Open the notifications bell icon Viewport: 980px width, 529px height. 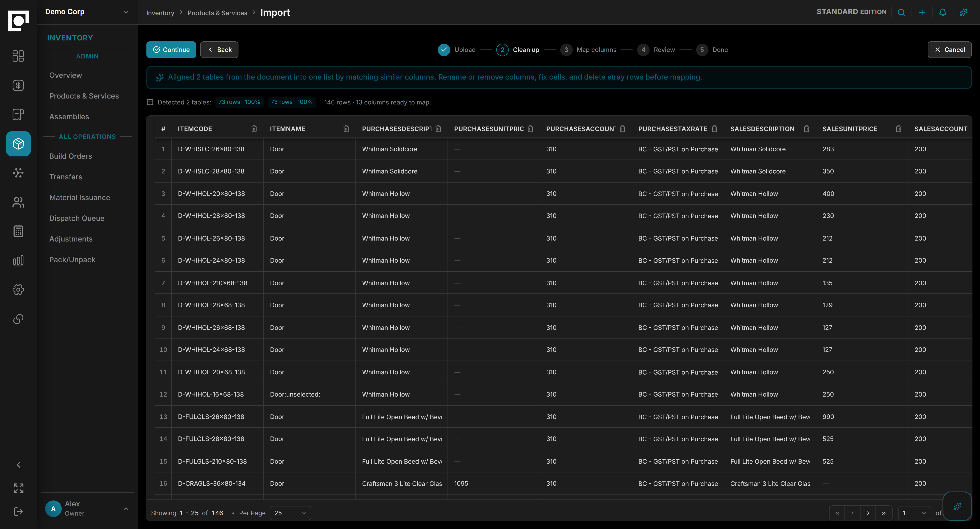[x=943, y=12]
